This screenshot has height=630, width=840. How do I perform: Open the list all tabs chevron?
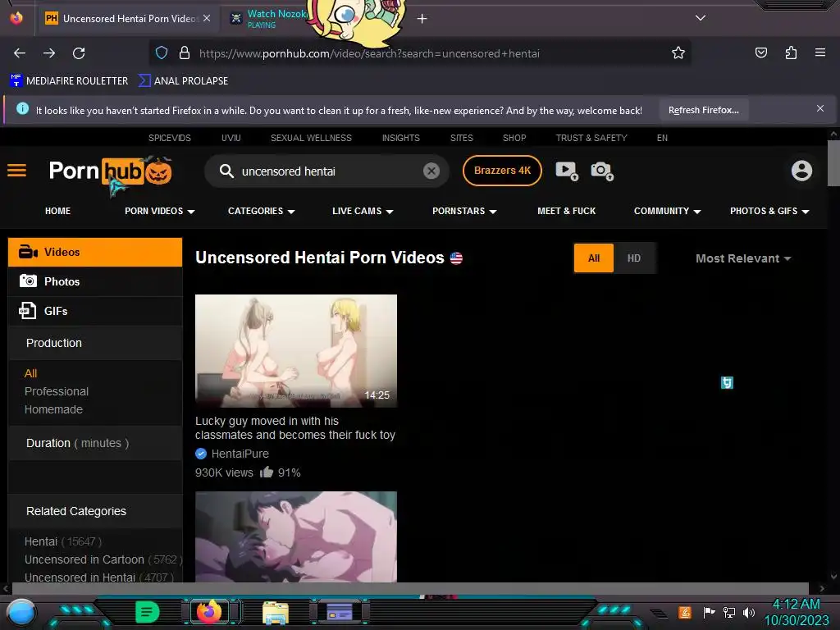coord(701,18)
